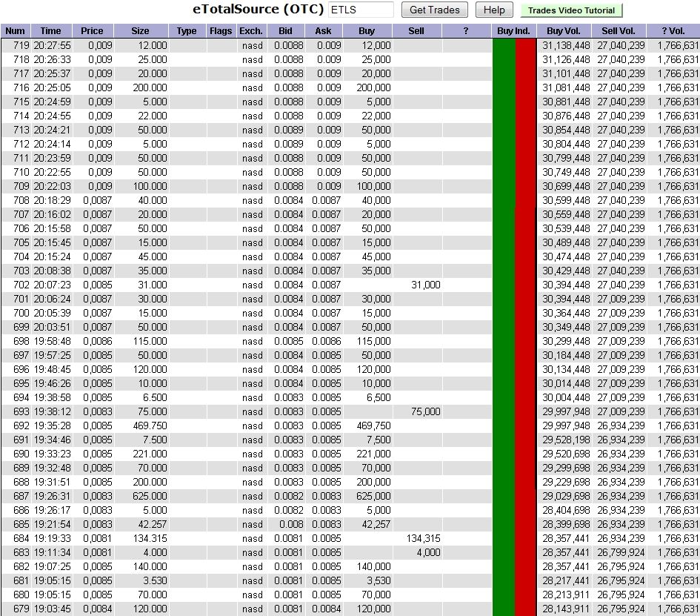Click the nasd exchange label on row 702
700x616 pixels.
click(x=253, y=285)
